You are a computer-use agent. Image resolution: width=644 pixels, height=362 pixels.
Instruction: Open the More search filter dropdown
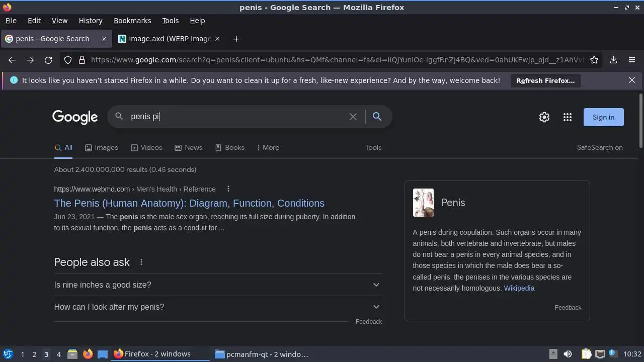268,147
